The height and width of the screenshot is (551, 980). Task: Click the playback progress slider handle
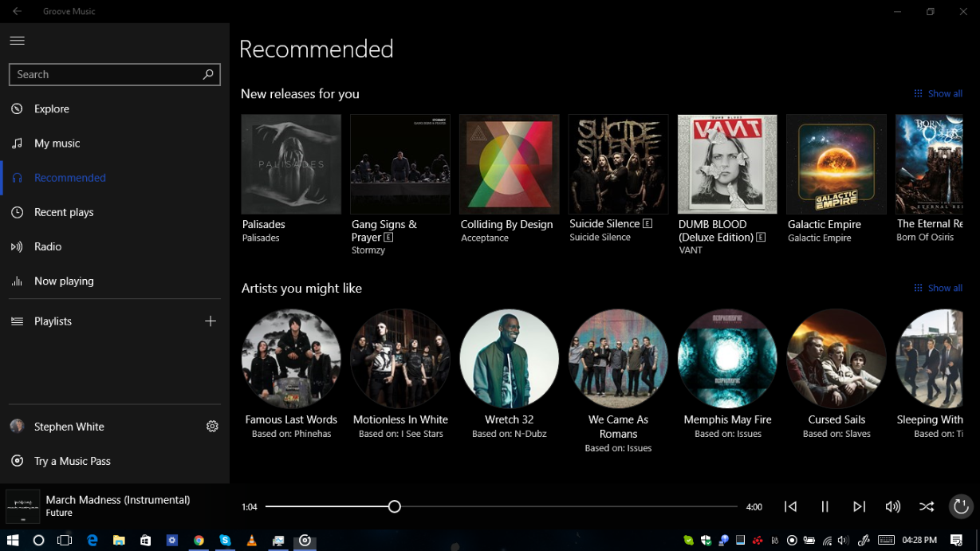pyautogui.click(x=394, y=506)
